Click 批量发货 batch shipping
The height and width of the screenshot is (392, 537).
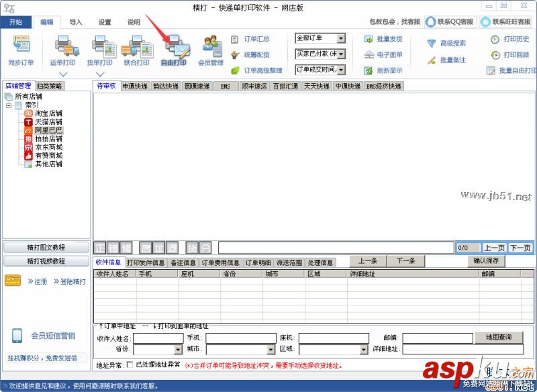(383, 39)
